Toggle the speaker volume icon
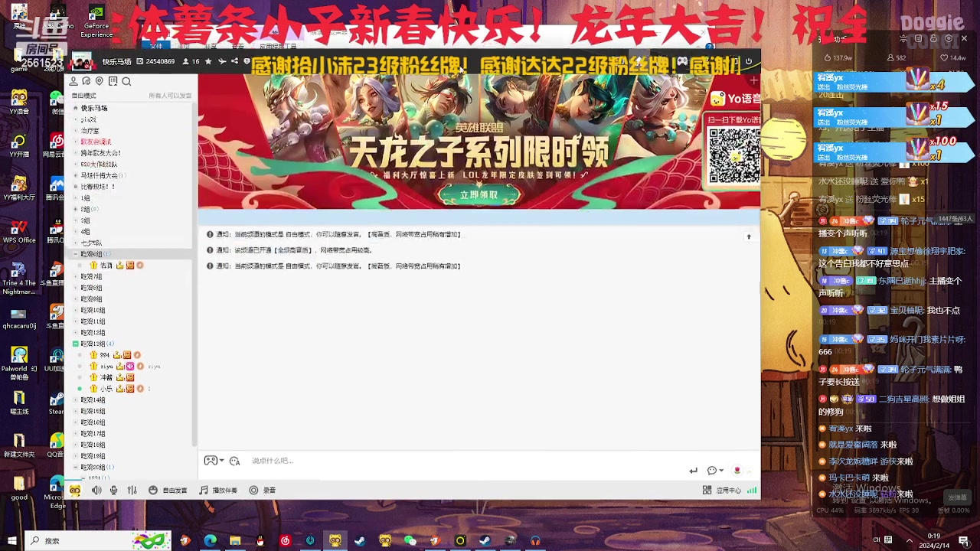The image size is (980, 551). (96, 490)
